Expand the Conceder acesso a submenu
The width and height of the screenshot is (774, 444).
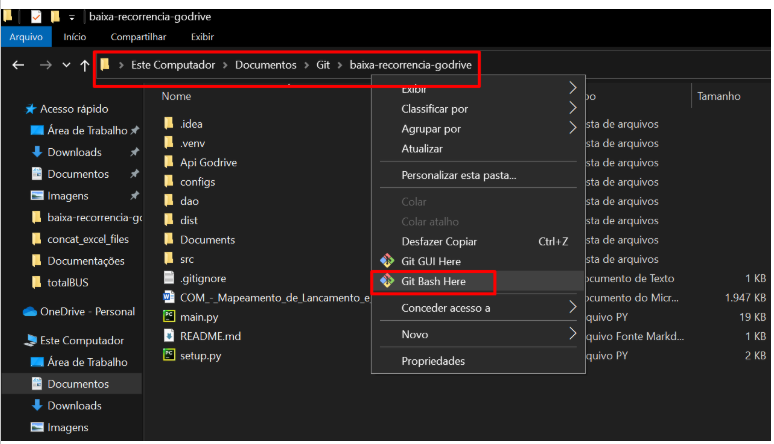pos(573,308)
